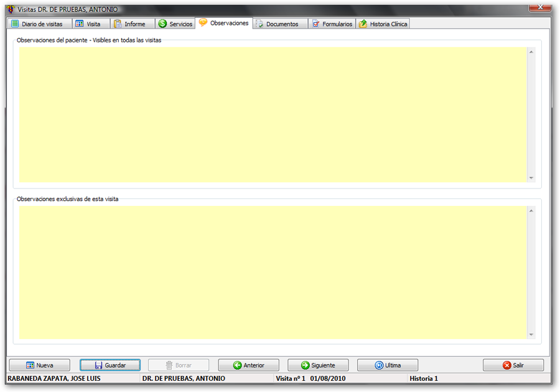
Task: Switch to the Visita tab
Action: 88,24
